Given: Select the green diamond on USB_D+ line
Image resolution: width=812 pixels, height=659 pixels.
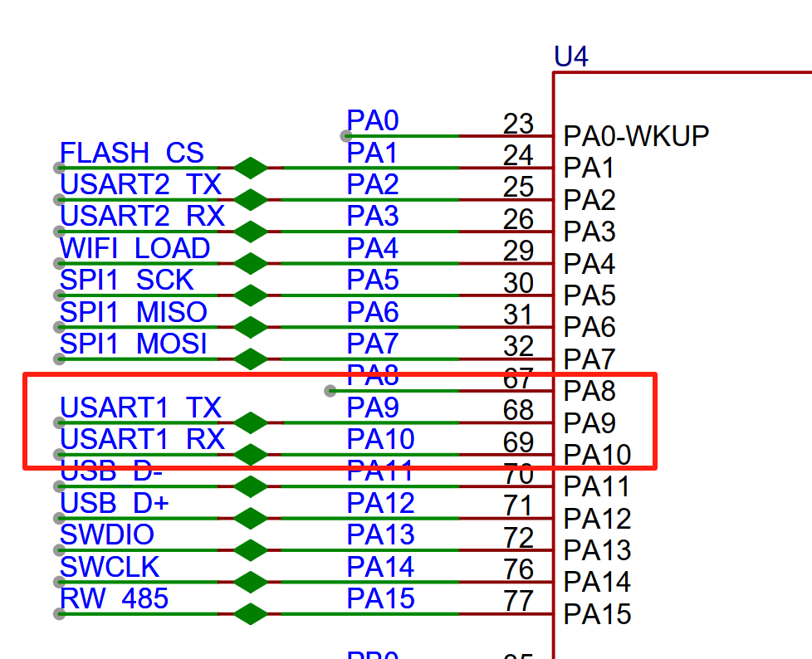Looking at the screenshot, I should [x=251, y=518].
